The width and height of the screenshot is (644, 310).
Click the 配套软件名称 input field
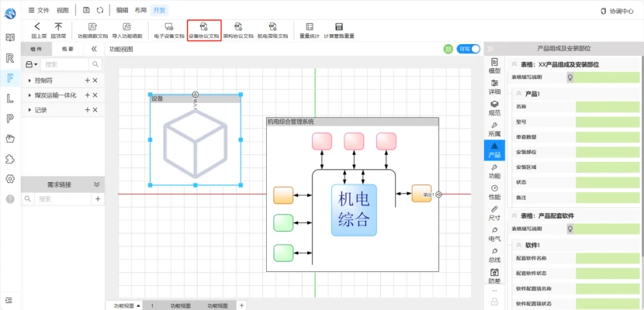pos(608,258)
